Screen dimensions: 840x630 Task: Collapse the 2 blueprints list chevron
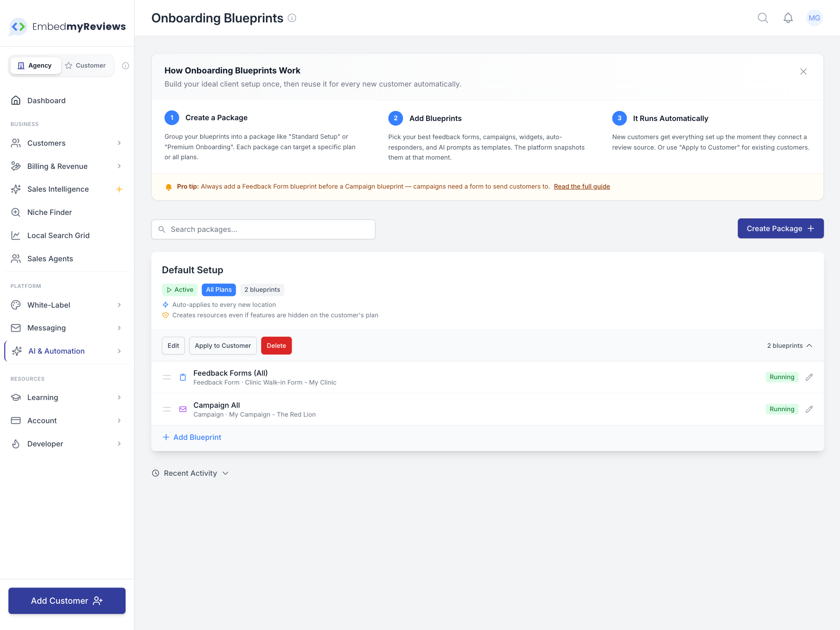[809, 346]
